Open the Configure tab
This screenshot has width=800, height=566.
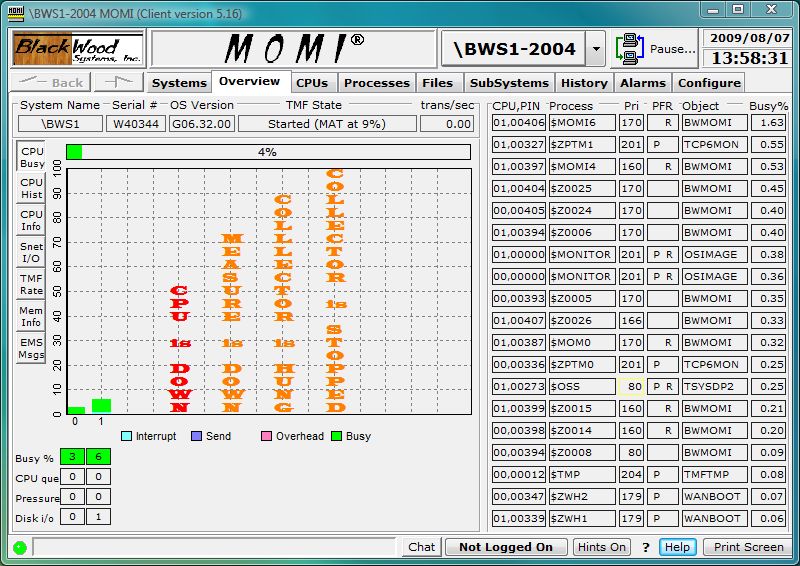point(709,83)
